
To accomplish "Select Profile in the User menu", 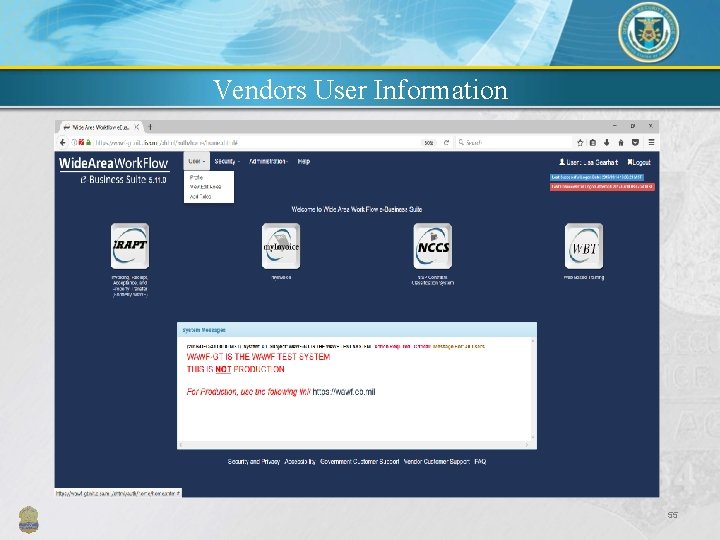I will tap(196, 177).
